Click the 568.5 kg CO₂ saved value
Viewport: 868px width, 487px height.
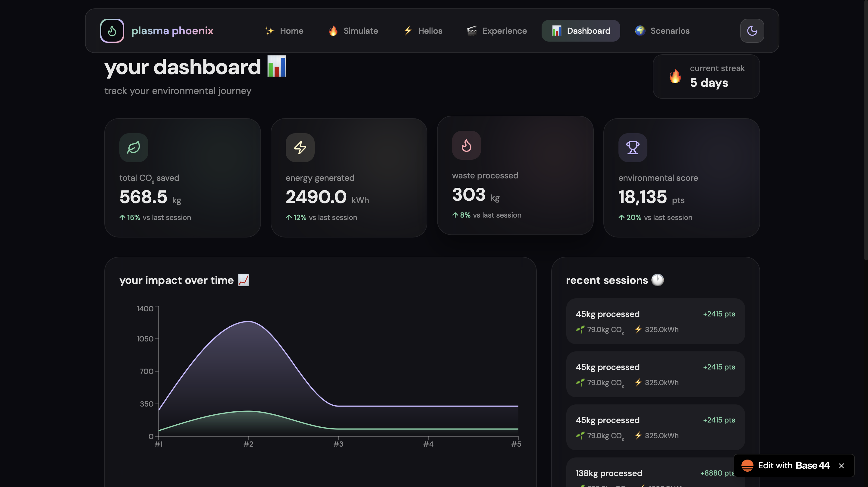click(150, 197)
